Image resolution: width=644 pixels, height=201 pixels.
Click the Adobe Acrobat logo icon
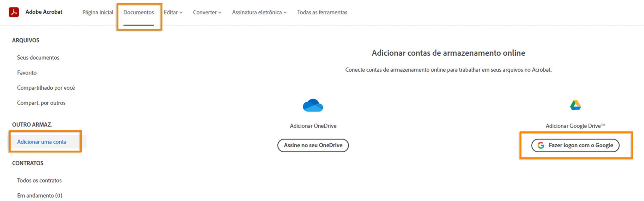point(14,12)
